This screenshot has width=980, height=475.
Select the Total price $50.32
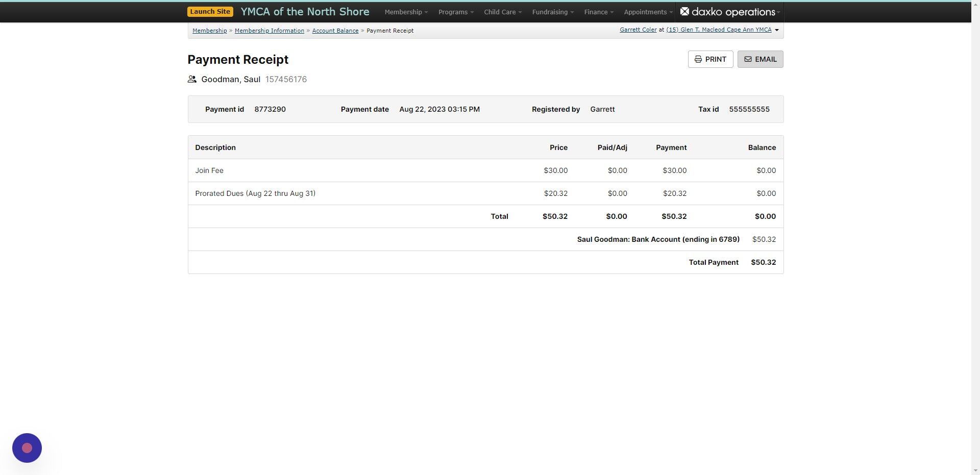pyautogui.click(x=555, y=216)
